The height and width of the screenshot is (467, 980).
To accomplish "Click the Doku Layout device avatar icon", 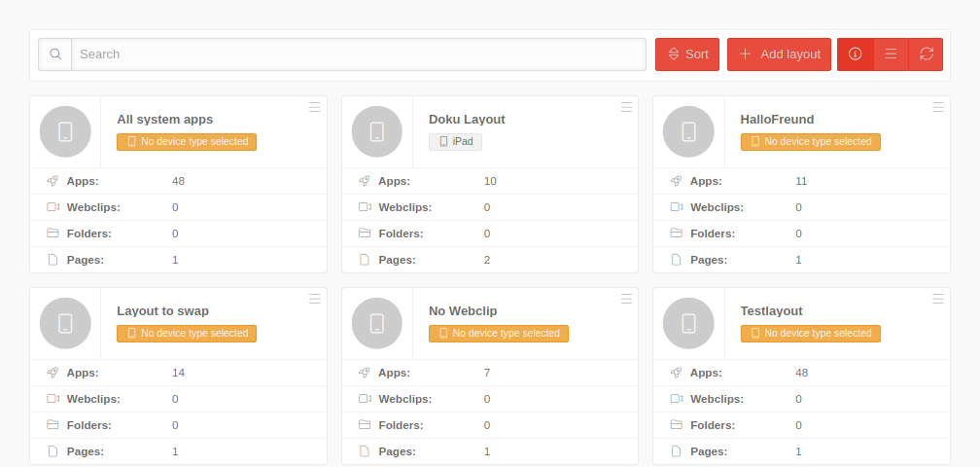I will point(377,131).
